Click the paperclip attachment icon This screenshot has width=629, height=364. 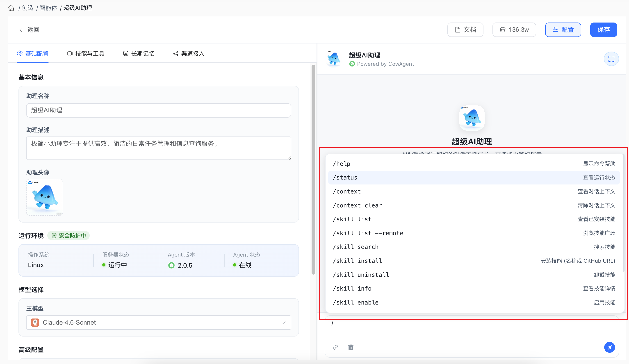pyautogui.click(x=335, y=347)
